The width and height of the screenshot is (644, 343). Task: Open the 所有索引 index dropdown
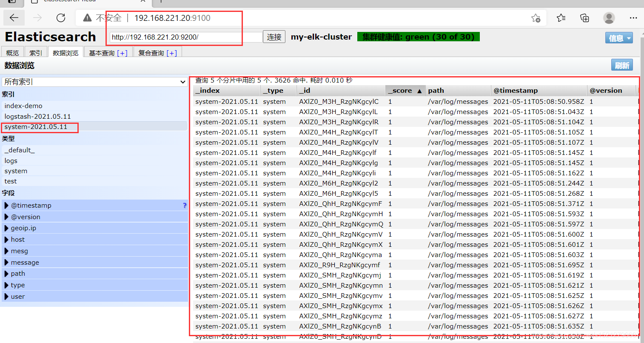(x=94, y=82)
